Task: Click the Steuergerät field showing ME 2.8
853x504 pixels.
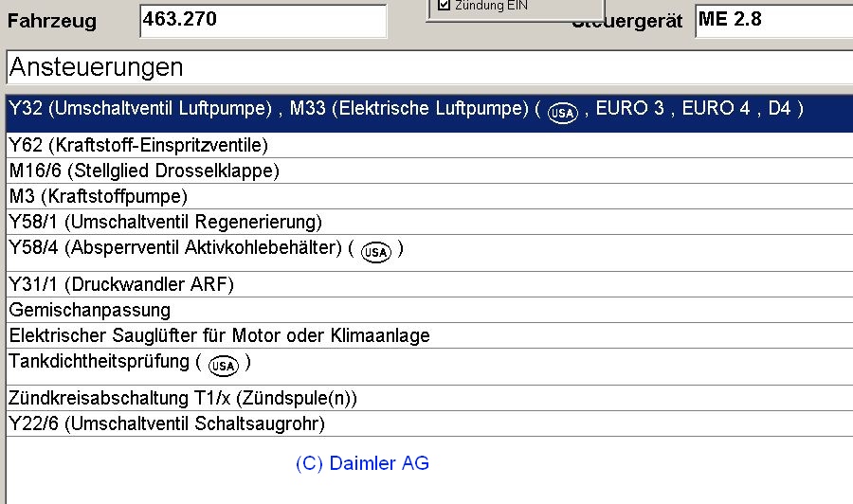Action: 771,21
